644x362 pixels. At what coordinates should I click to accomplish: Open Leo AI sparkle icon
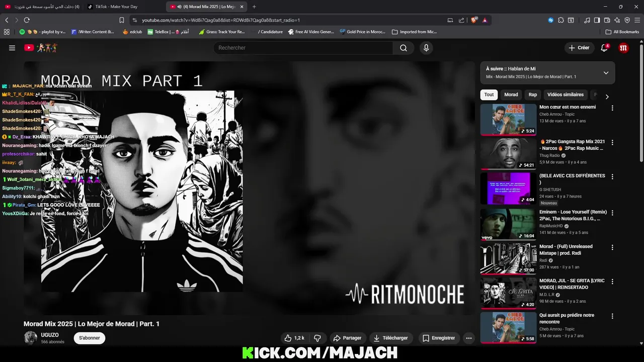617,20
